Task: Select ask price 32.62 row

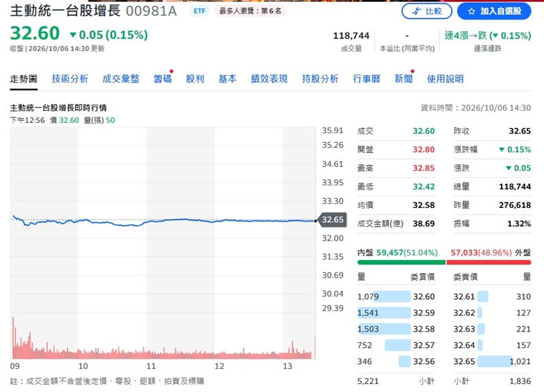Action: click(x=492, y=313)
